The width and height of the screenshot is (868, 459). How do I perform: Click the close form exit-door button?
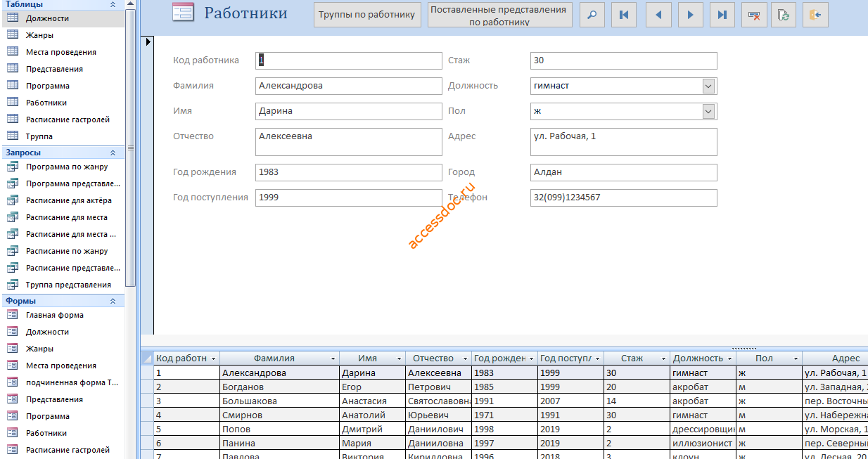tap(815, 15)
